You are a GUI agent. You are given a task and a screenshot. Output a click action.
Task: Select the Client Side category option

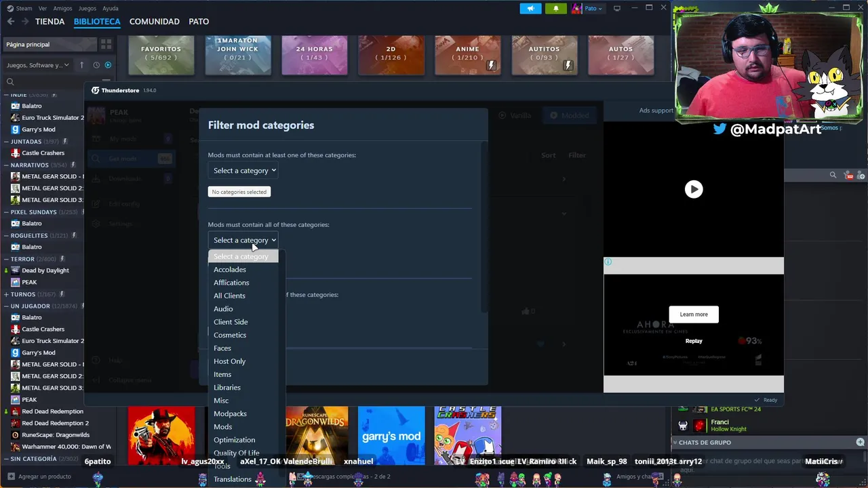click(231, 322)
